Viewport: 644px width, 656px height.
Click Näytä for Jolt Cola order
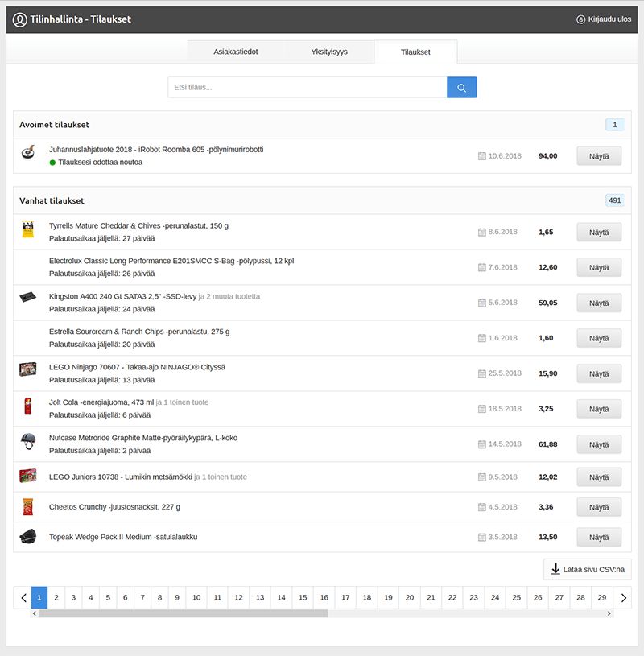[599, 409]
